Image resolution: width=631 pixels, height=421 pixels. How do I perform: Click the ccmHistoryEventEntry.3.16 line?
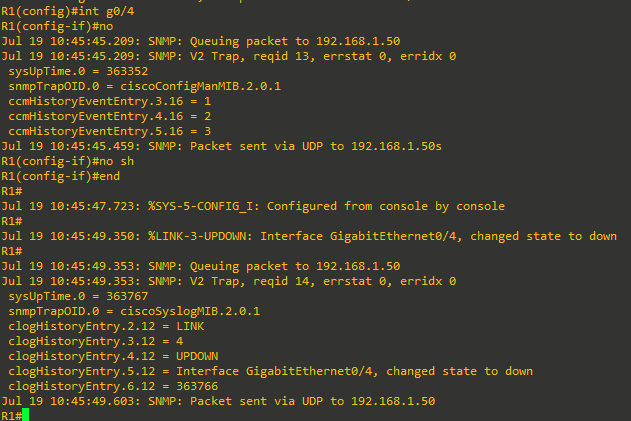tap(110, 101)
